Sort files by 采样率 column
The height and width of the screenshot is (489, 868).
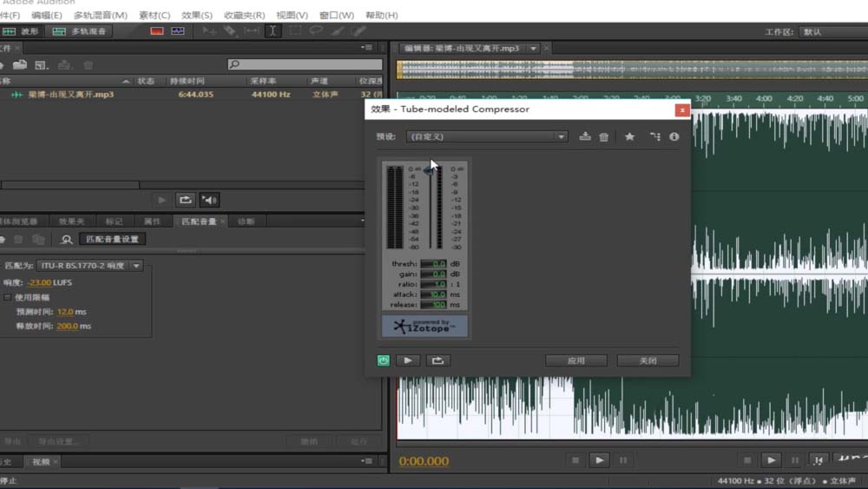point(262,81)
